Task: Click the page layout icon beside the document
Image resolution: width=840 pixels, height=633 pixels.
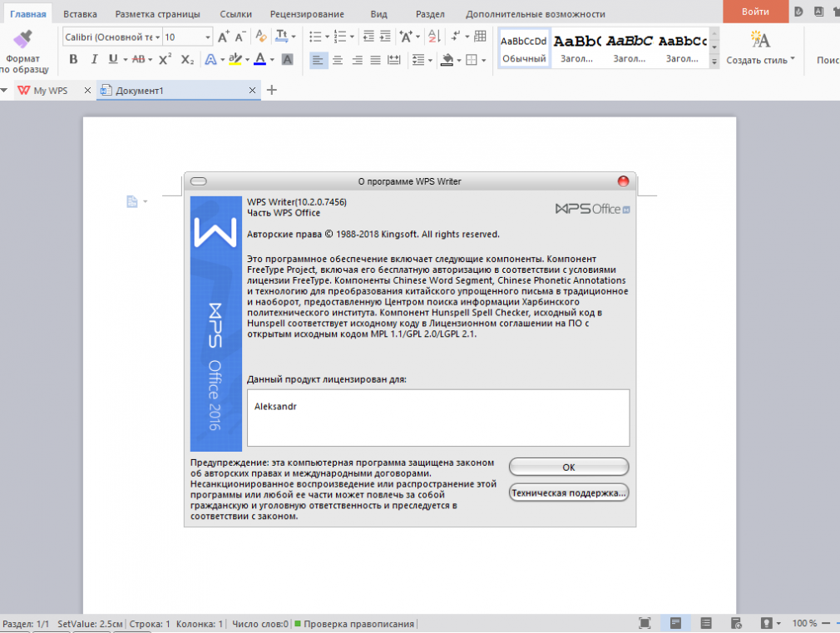Action: point(131,201)
